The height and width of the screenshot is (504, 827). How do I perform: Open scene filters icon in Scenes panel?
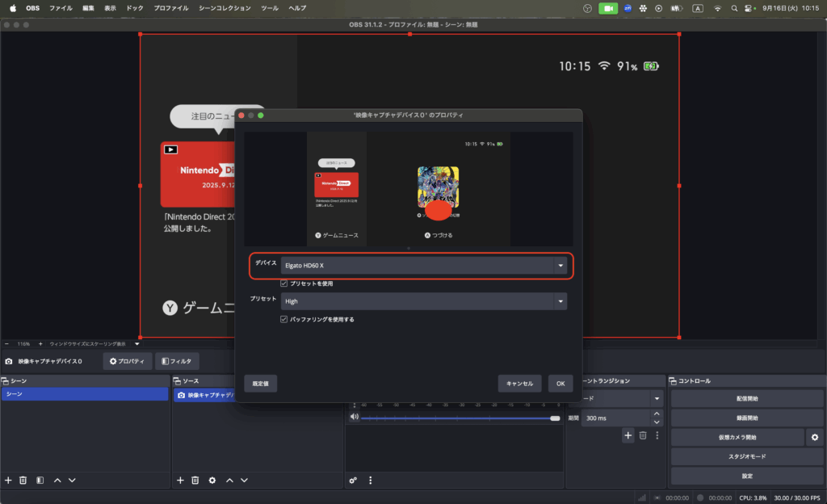pyautogui.click(x=40, y=480)
